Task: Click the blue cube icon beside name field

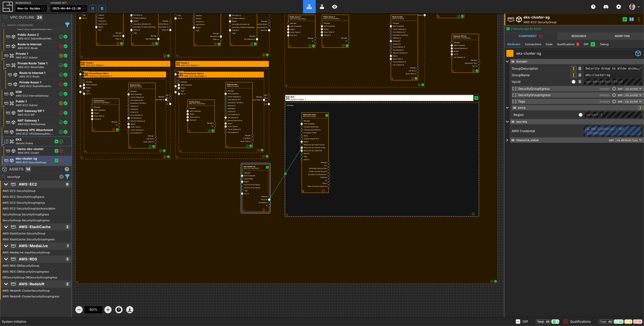Action: tap(638, 53)
